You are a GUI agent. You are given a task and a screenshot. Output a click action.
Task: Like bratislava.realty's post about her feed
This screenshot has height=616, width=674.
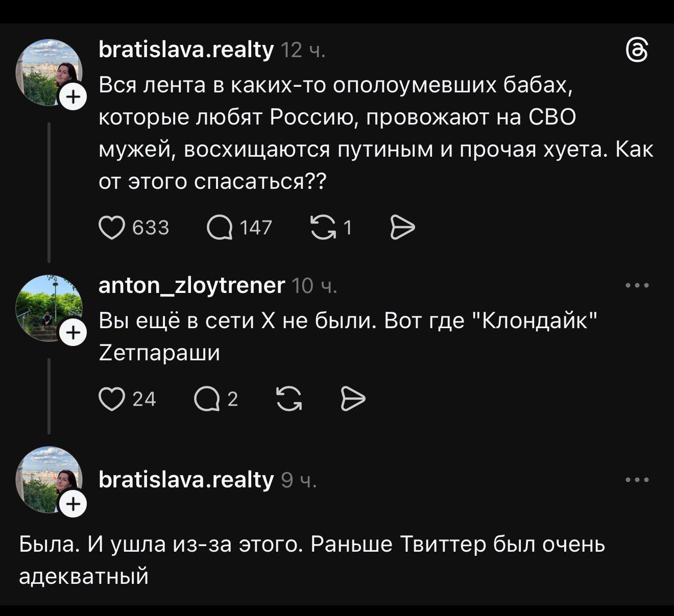click(113, 228)
